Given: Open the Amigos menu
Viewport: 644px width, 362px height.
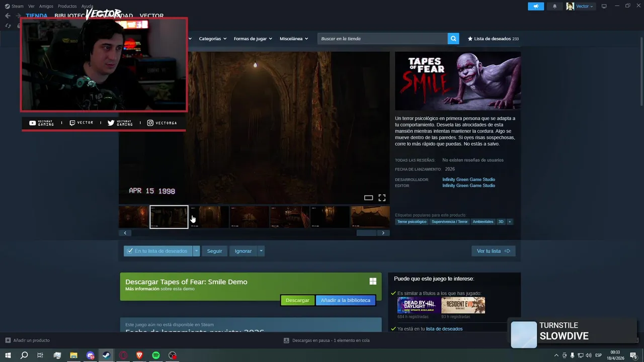Looking at the screenshot, I should [46, 6].
